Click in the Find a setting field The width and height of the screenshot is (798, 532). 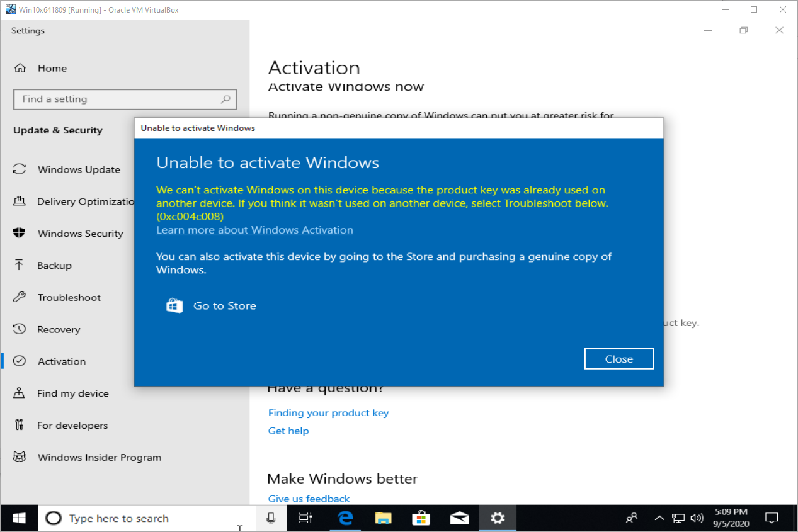tap(125, 99)
